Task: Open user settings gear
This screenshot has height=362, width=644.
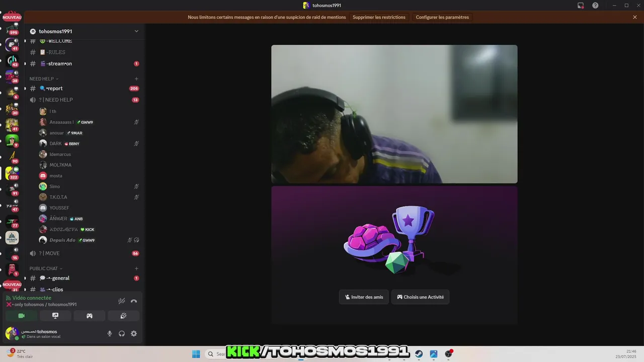Action: point(134,333)
